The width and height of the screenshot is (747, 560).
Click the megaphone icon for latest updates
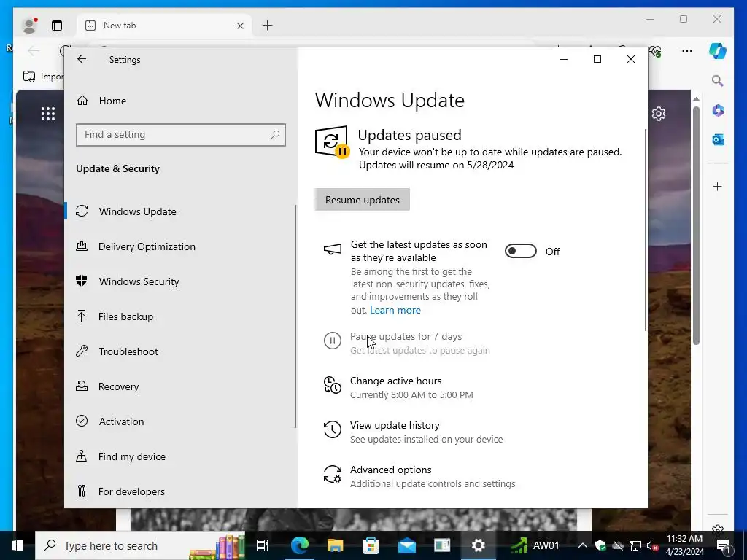coord(333,249)
